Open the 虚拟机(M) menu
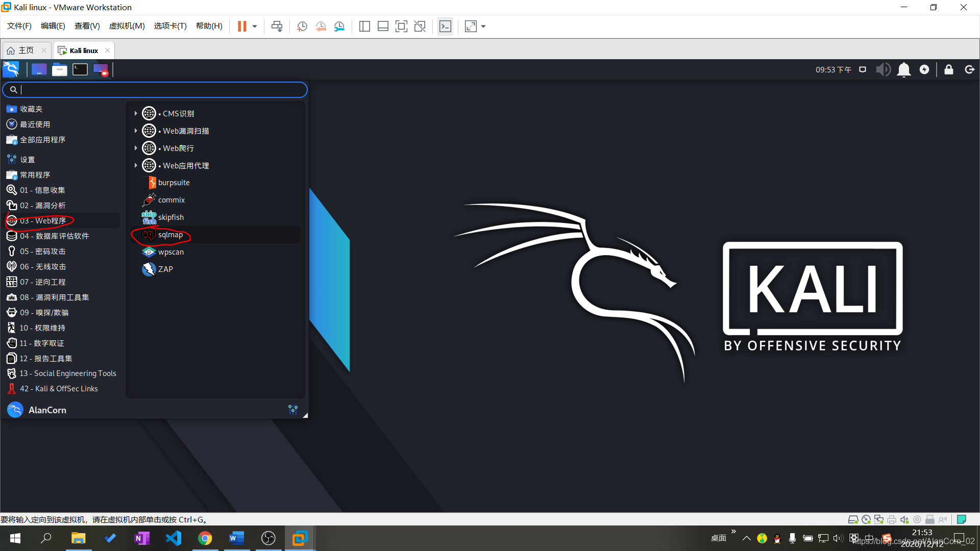Image resolution: width=980 pixels, height=551 pixels. click(127, 26)
